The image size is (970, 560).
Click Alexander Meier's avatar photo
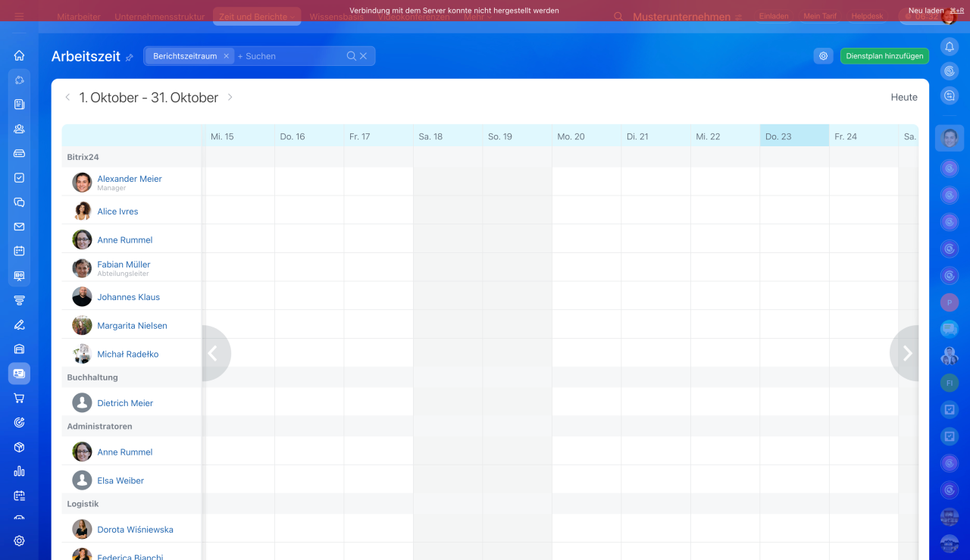click(82, 183)
